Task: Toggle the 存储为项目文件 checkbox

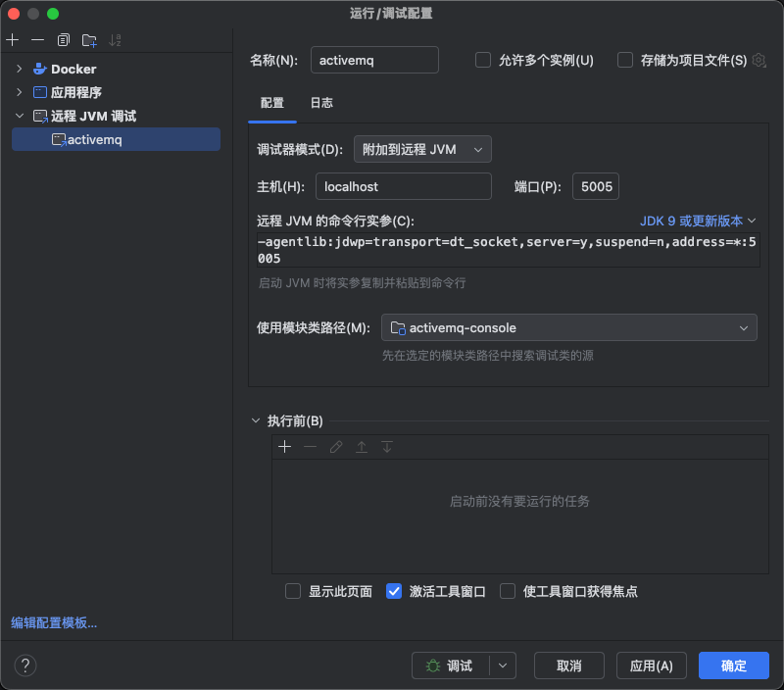Action: coord(625,60)
